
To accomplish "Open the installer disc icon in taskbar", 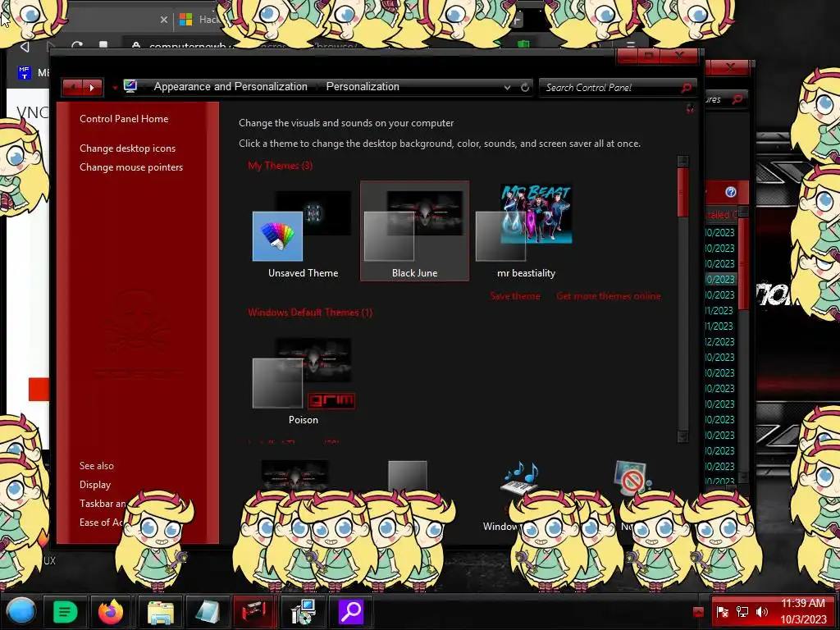I will 303,612.
